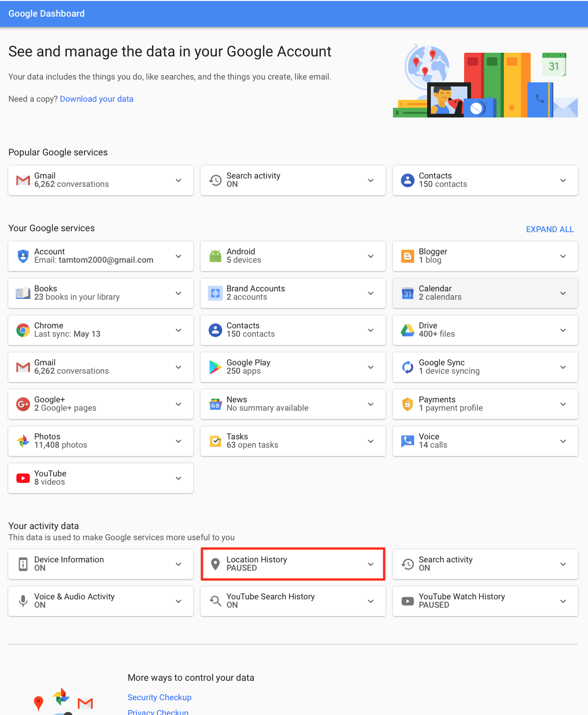Click the Android robot icon

tap(215, 256)
